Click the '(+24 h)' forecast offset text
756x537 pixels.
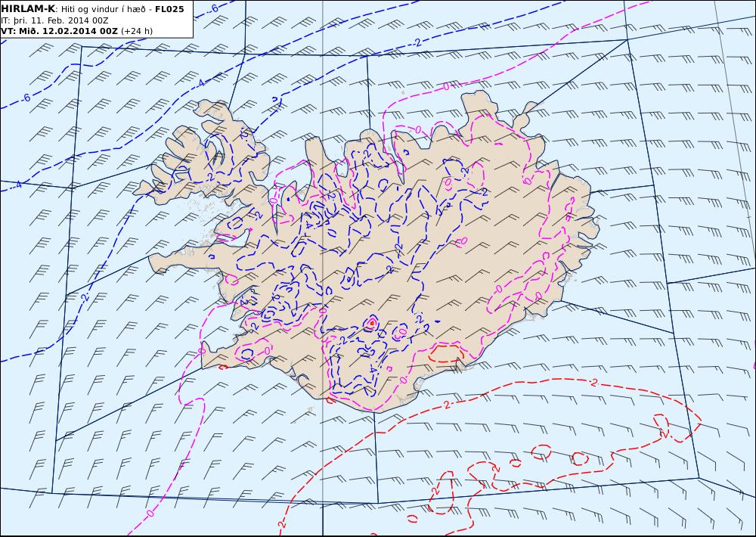[x=136, y=31]
